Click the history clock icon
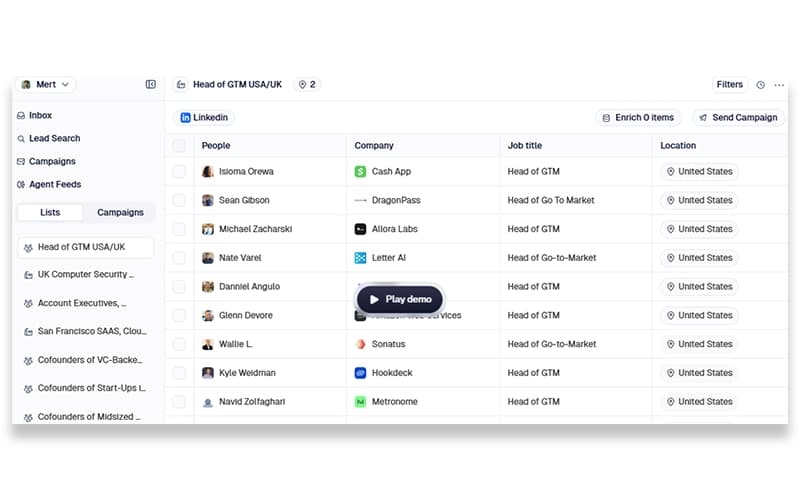 click(x=760, y=85)
